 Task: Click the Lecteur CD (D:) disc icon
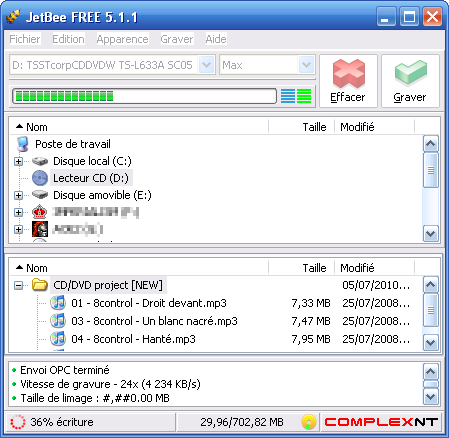coord(40,178)
